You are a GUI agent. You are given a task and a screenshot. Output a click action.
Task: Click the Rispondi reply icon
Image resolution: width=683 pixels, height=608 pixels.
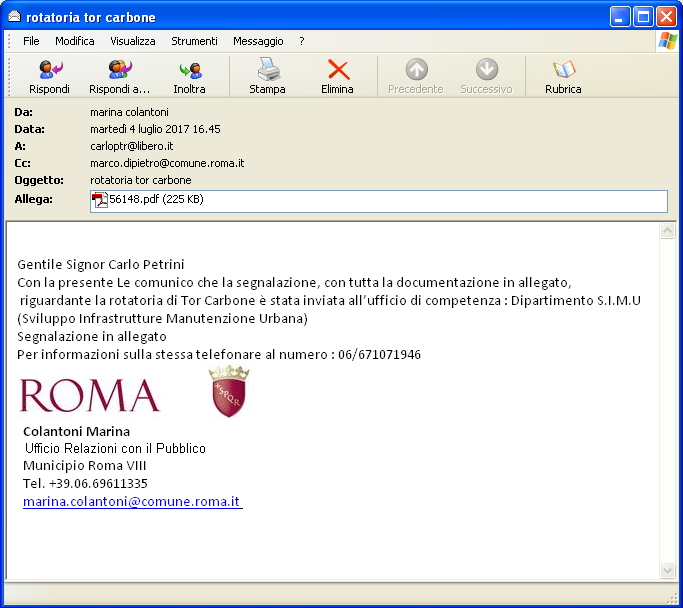(x=51, y=70)
